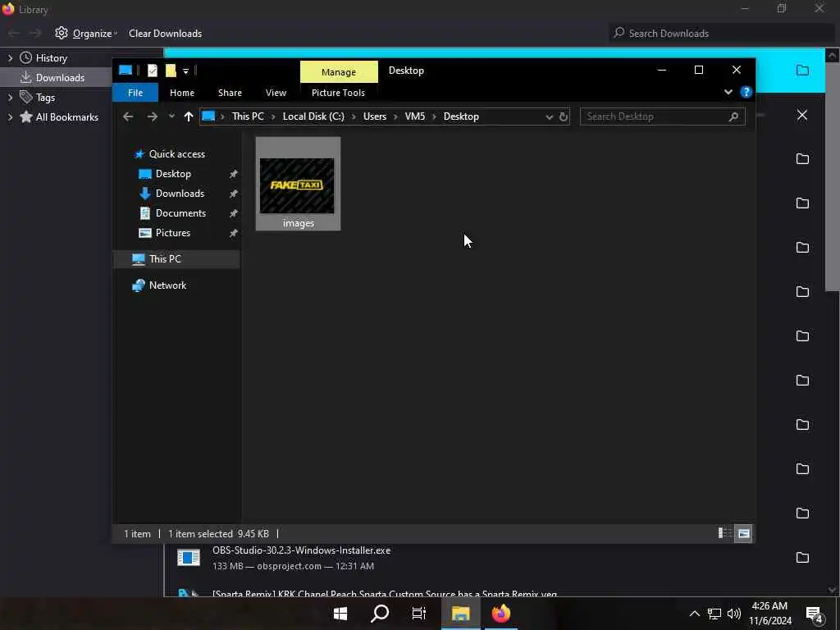
Task: Click Explorer back navigation arrow
Action: [x=127, y=116]
